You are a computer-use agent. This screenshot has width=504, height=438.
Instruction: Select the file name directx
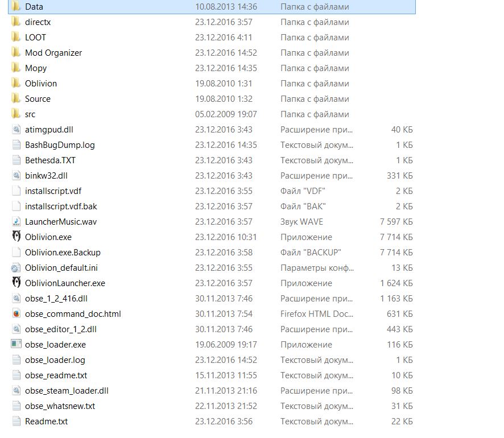(38, 22)
